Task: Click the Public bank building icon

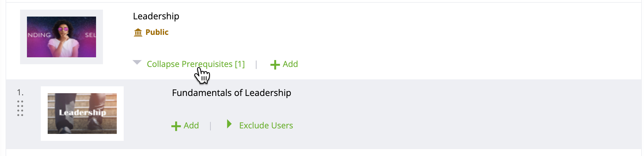Action: tap(138, 32)
